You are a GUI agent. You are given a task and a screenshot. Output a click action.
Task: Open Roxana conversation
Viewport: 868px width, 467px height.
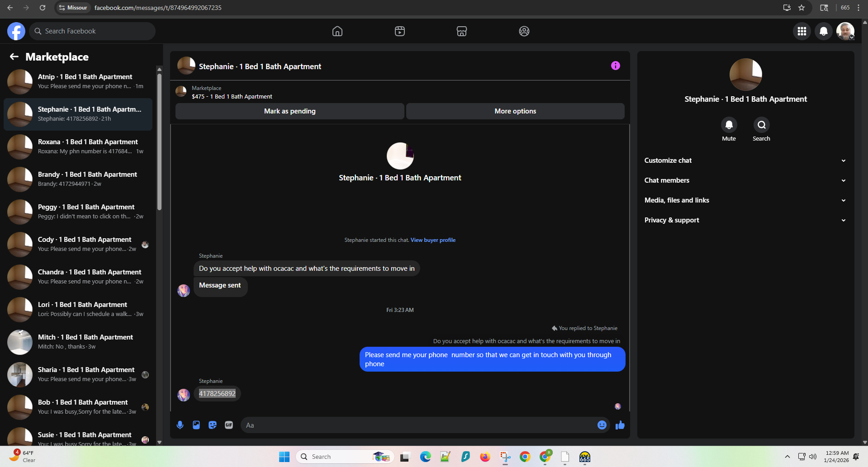(x=78, y=147)
